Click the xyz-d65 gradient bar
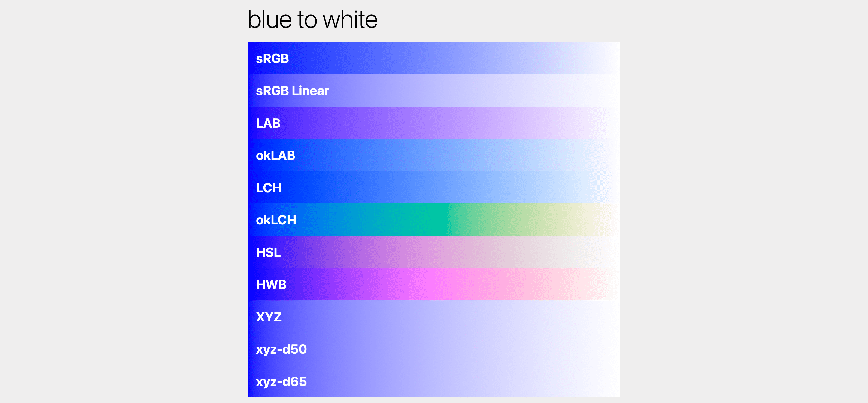The height and width of the screenshot is (403, 868). pos(434,381)
